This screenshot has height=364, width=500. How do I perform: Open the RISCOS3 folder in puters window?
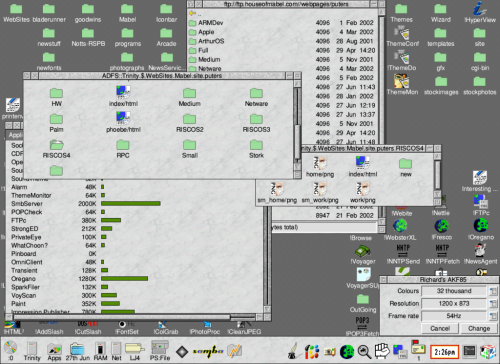click(256, 123)
